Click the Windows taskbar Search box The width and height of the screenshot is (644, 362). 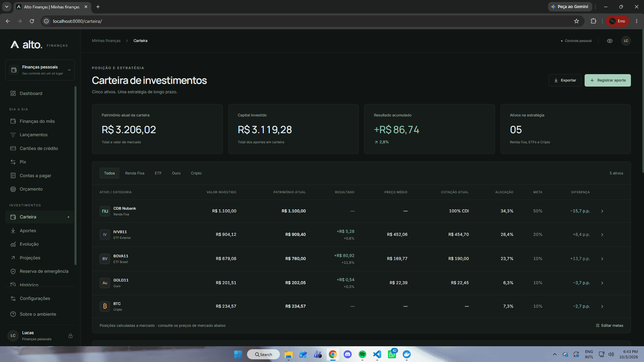click(263, 354)
